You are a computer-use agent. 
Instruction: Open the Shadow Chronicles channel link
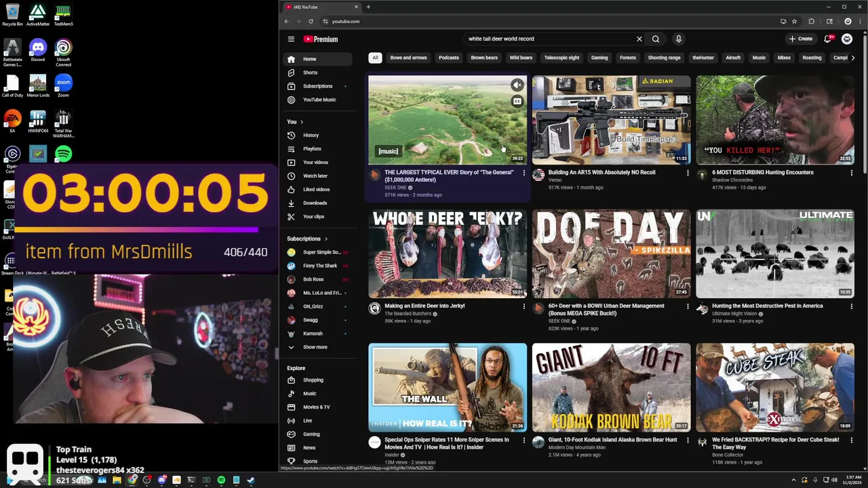(732, 180)
